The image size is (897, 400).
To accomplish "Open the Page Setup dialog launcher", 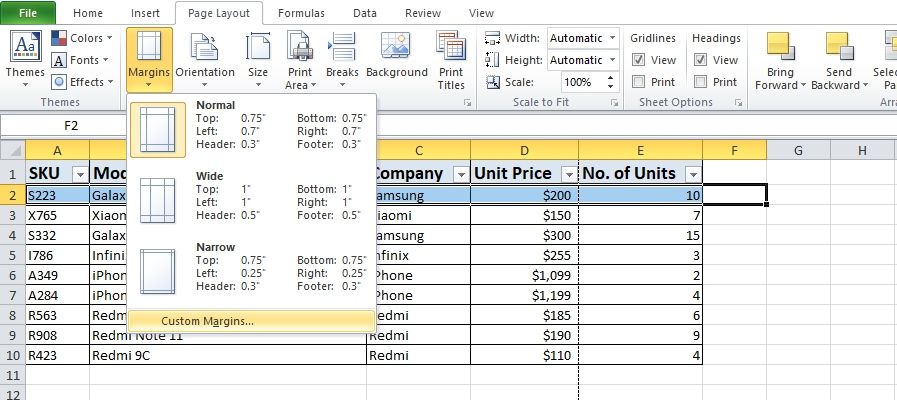I will click(467, 103).
